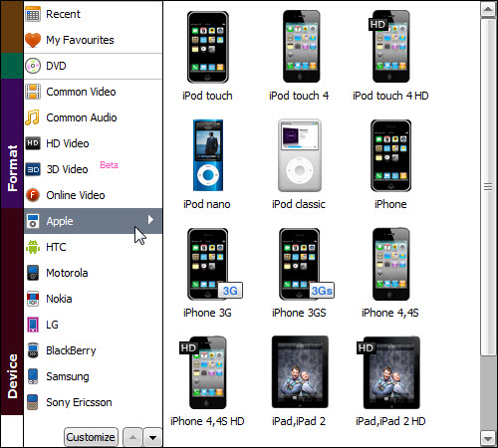Click the HD Video label
498x448 pixels.
click(68, 143)
